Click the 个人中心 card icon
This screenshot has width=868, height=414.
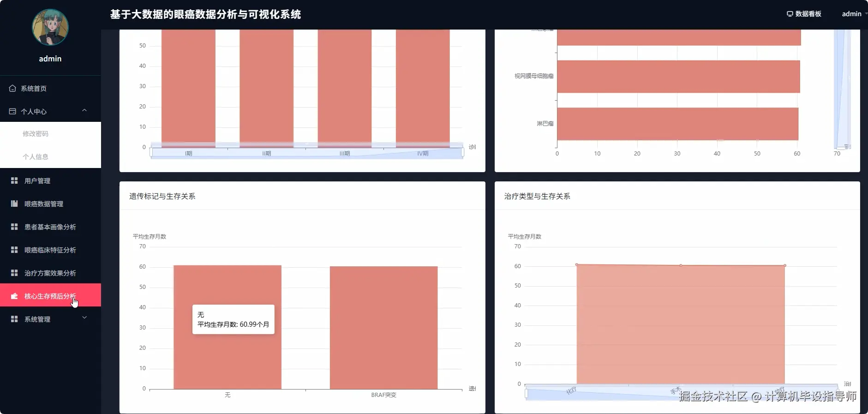click(12, 111)
